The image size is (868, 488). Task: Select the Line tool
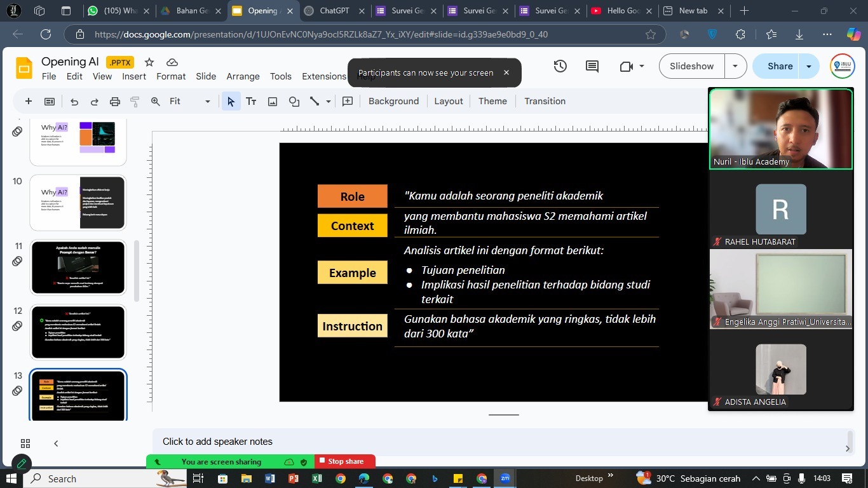(314, 102)
